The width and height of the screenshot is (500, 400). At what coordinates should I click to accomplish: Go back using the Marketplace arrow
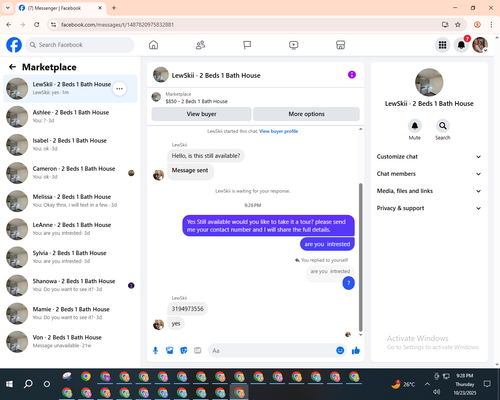click(x=12, y=67)
